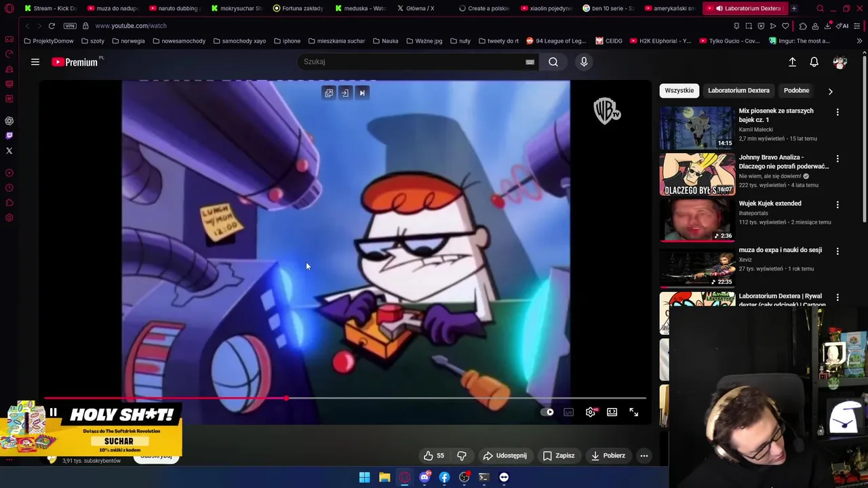Show hidden bookmarks with double chevron
Screen dimensions: 868x488
tap(859, 41)
